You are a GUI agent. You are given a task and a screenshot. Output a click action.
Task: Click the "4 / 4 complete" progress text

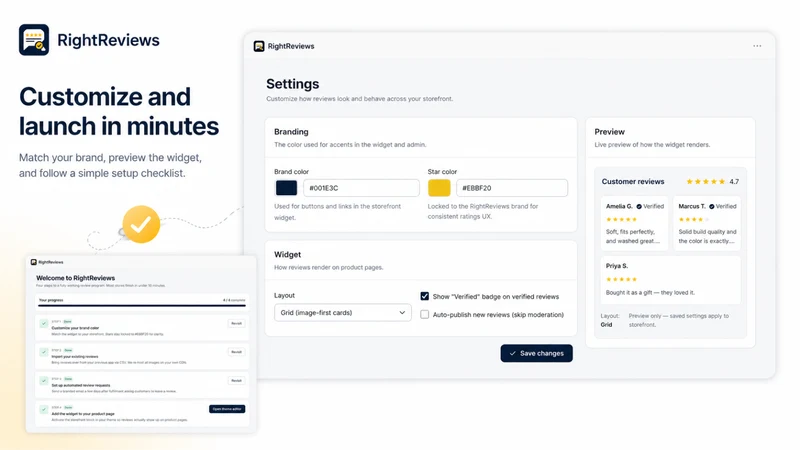(x=234, y=300)
